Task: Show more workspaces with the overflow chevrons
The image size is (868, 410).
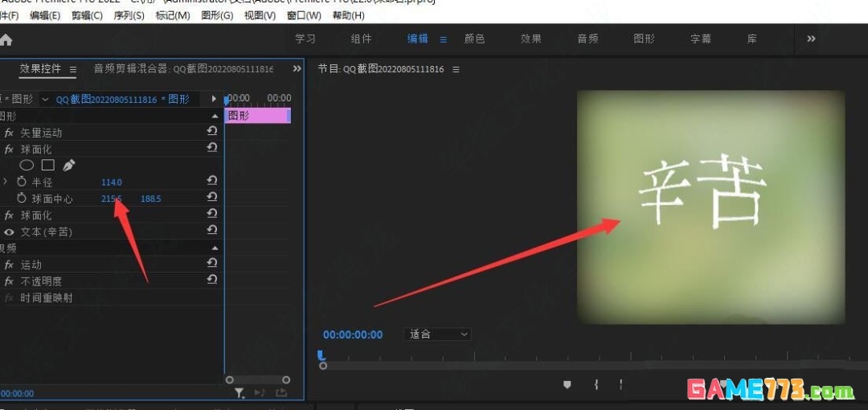Action: [x=811, y=39]
